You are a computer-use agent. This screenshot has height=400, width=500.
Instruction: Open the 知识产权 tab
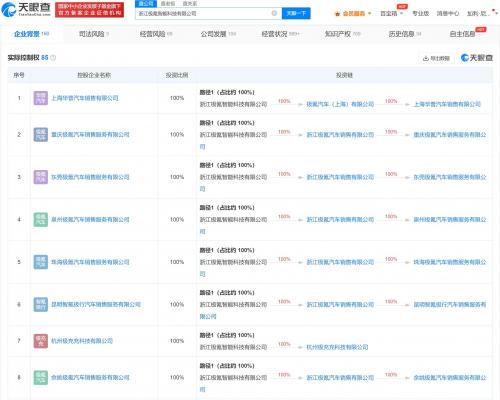click(343, 34)
